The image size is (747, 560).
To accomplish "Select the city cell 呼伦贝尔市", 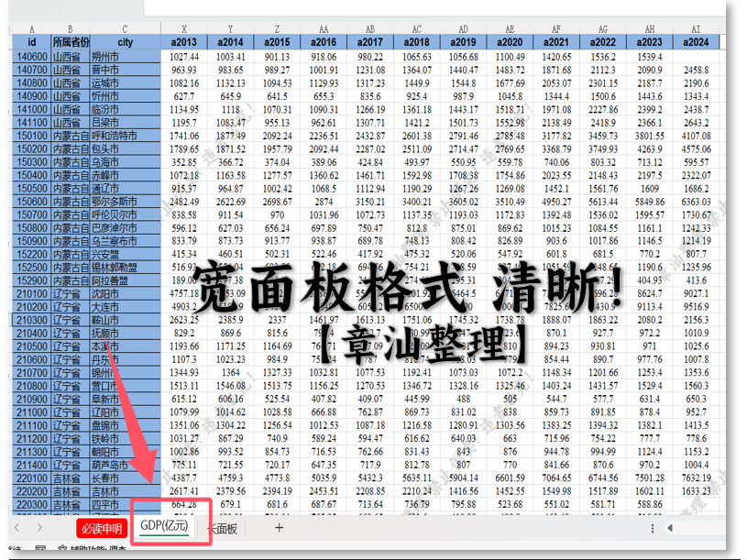I will tap(126, 214).
